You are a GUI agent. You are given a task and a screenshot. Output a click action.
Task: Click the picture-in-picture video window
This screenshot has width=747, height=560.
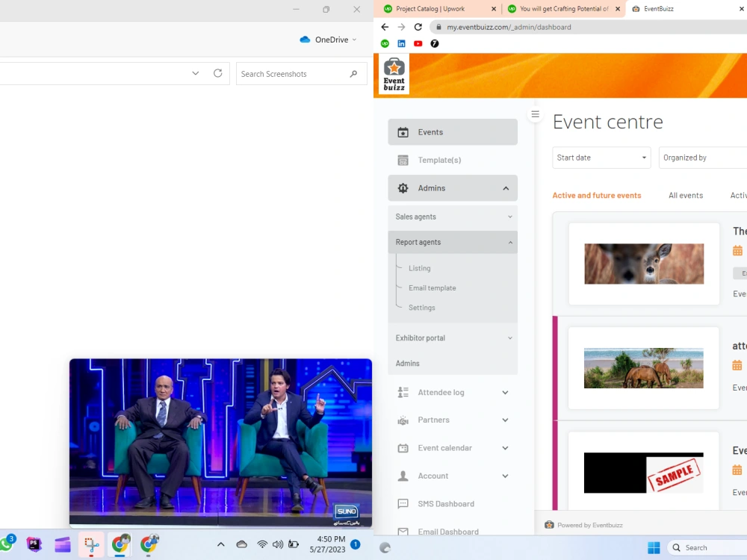coord(220,443)
